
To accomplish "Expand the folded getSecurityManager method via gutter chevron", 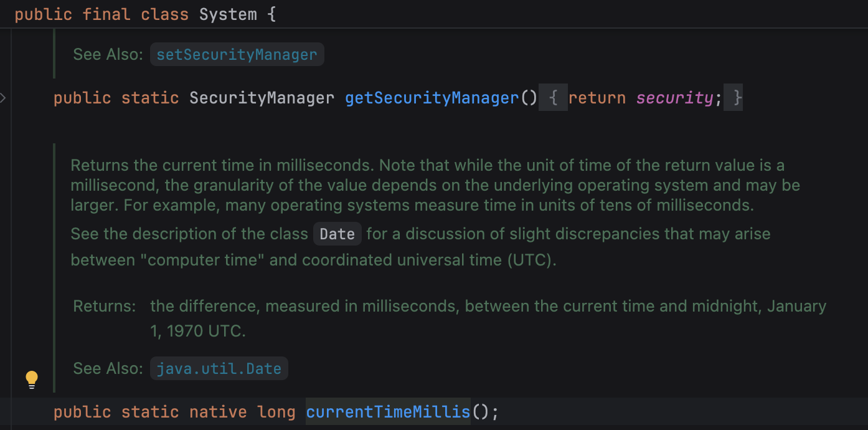I will click(3, 98).
